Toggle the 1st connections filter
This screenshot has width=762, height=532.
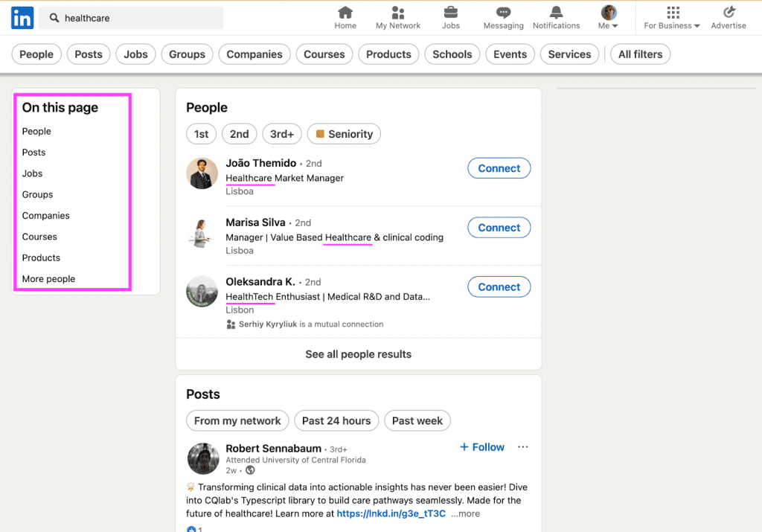click(201, 134)
